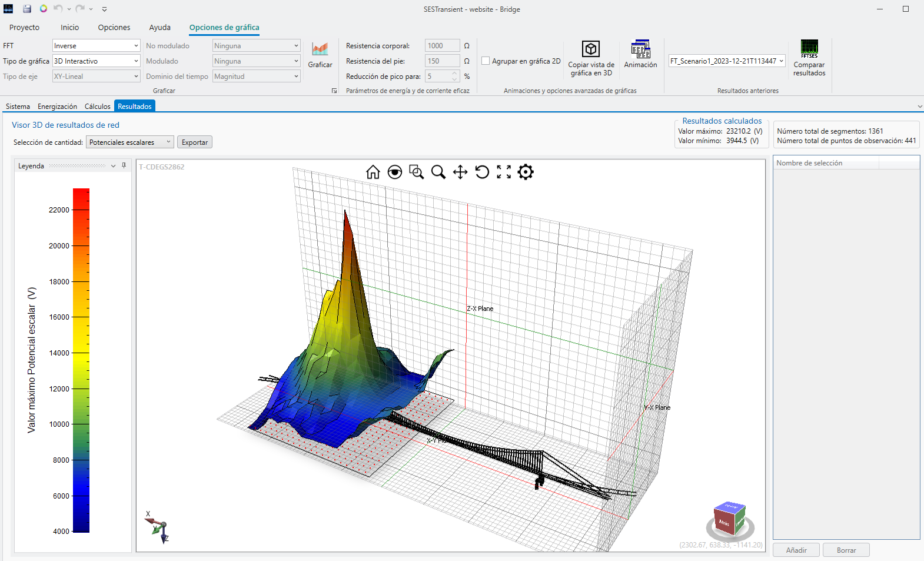Click the Valor mínimo 3944.5 value
This screenshot has width=924, height=561.
[x=737, y=141]
